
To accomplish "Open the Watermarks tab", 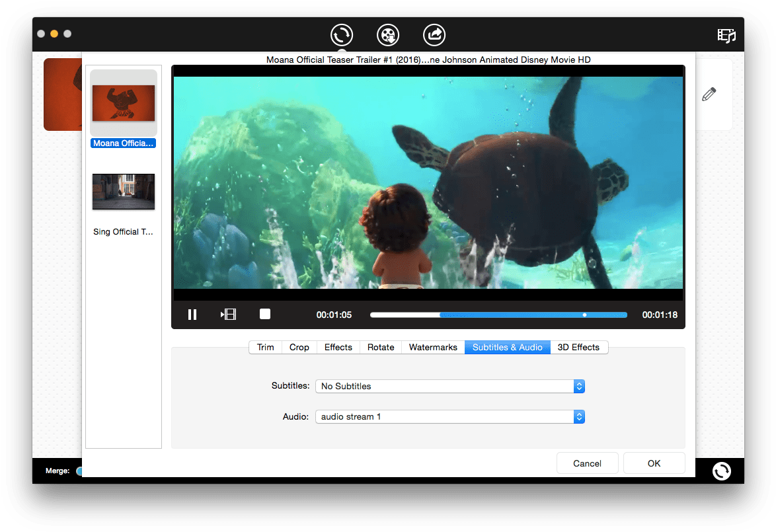I will (433, 346).
